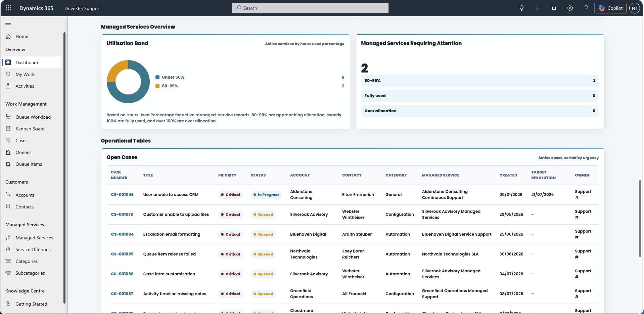Click the Getting Started icon
This screenshot has height=314, width=644.
click(x=8, y=304)
